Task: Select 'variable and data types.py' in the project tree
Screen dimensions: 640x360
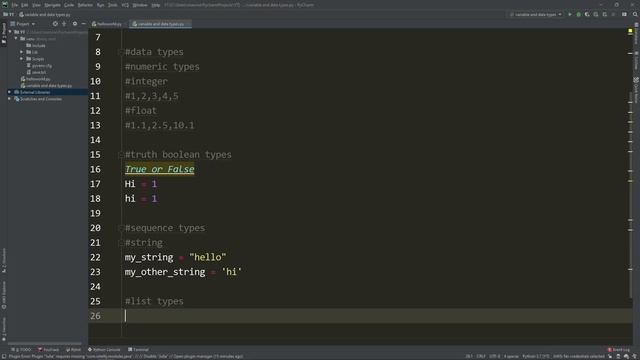Action: point(46,86)
